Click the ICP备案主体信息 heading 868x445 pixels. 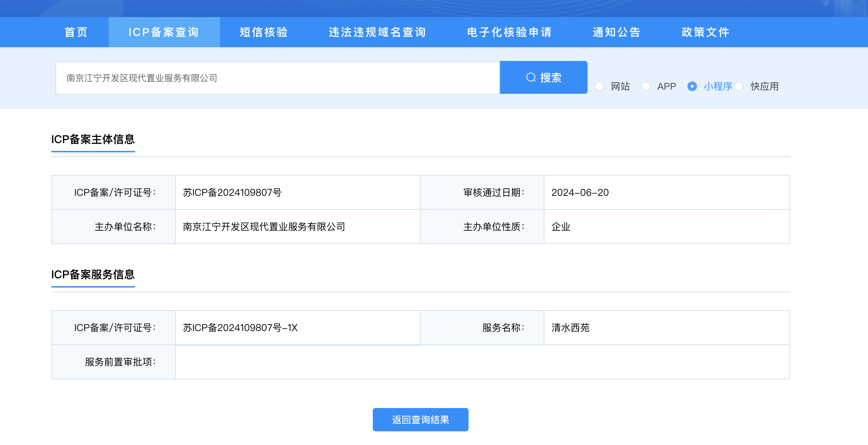[93, 139]
